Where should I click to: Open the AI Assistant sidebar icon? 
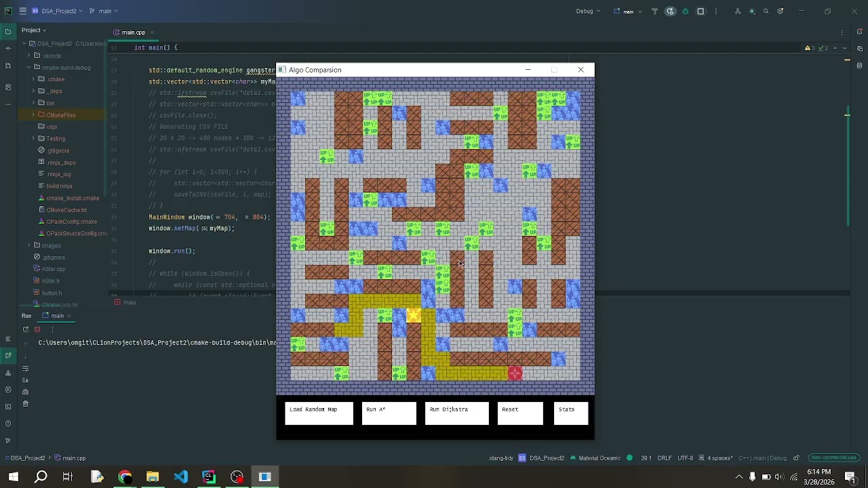pyautogui.click(x=860, y=48)
